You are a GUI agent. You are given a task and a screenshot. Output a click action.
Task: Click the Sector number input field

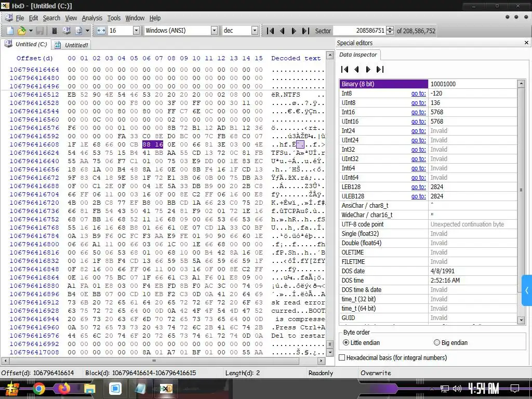[360, 31]
